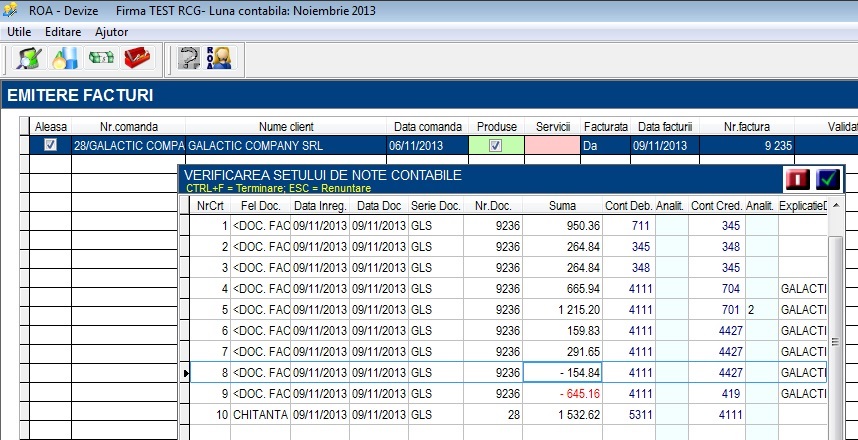Viewport: 858px width, 440px height.
Task: Click the Suma column header
Action: pyautogui.click(x=563, y=206)
